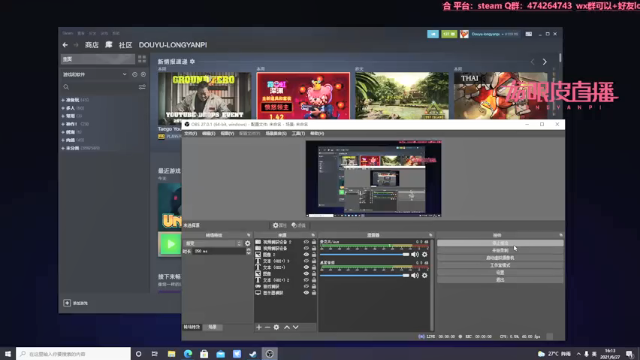The width and height of the screenshot is (640, 360).
Task: Click the ready-to-play filter icon in Steam sidebar
Action: pos(143,75)
